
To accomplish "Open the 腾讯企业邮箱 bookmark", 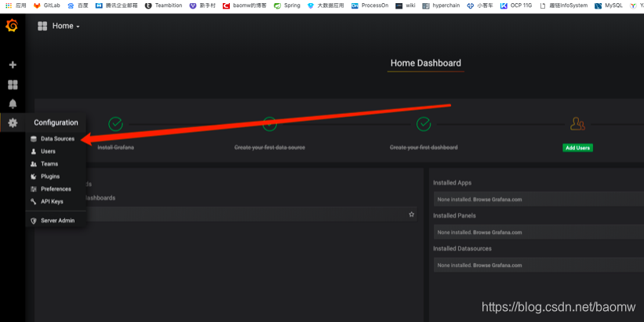I will coord(116,5).
